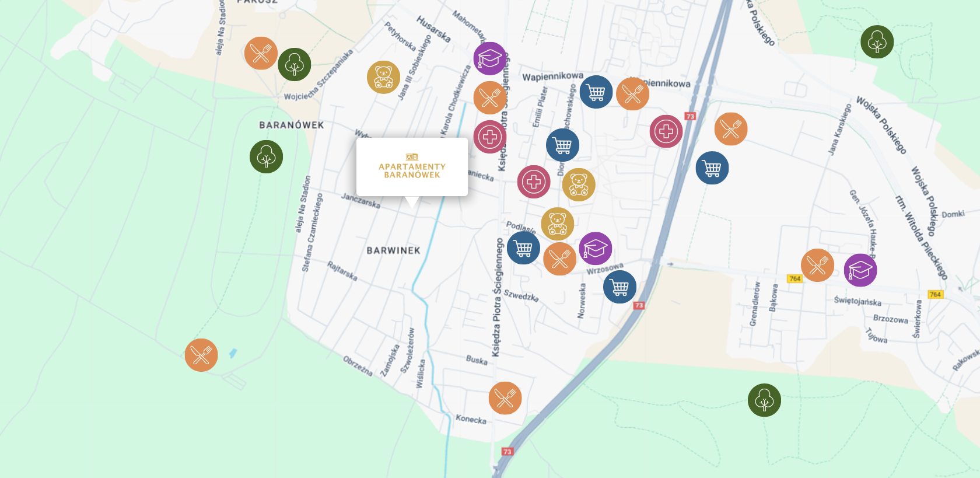The width and height of the screenshot is (980, 478).
Task: Open the shopping cart marker left of Podlasie restaurant
Action: (x=524, y=248)
